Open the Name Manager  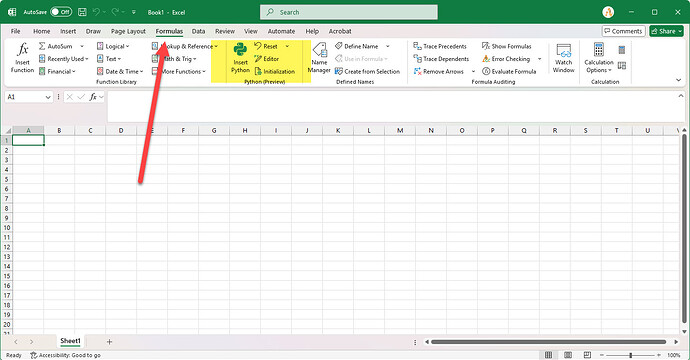coord(319,58)
